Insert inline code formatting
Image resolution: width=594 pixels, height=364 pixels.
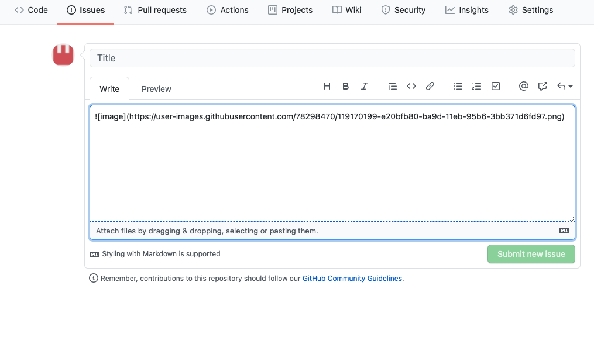click(x=411, y=86)
